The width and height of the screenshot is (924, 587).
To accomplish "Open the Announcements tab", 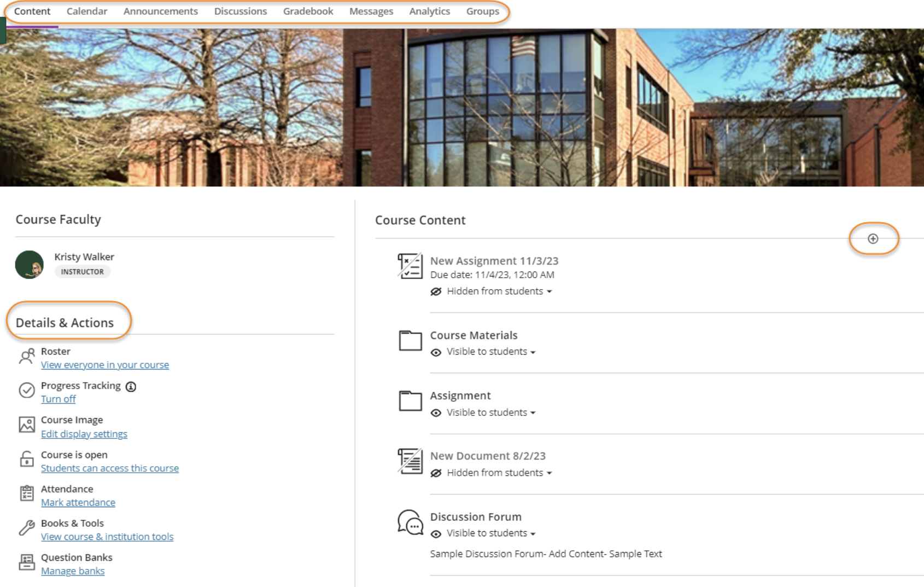I will point(160,11).
